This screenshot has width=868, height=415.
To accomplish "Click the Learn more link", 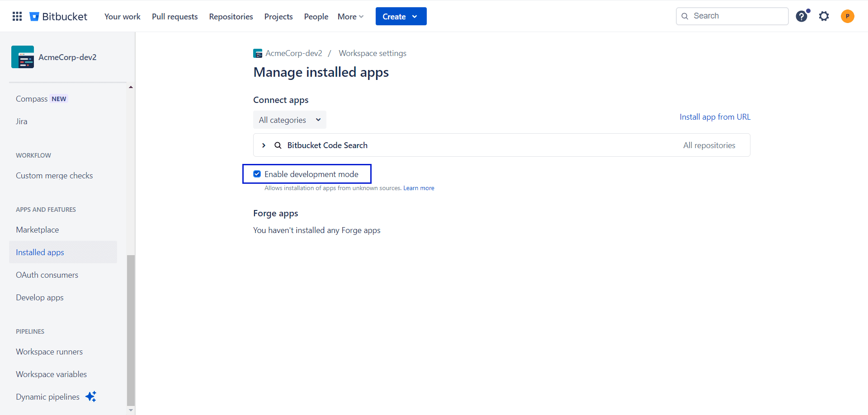I will [x=419, y=188].
